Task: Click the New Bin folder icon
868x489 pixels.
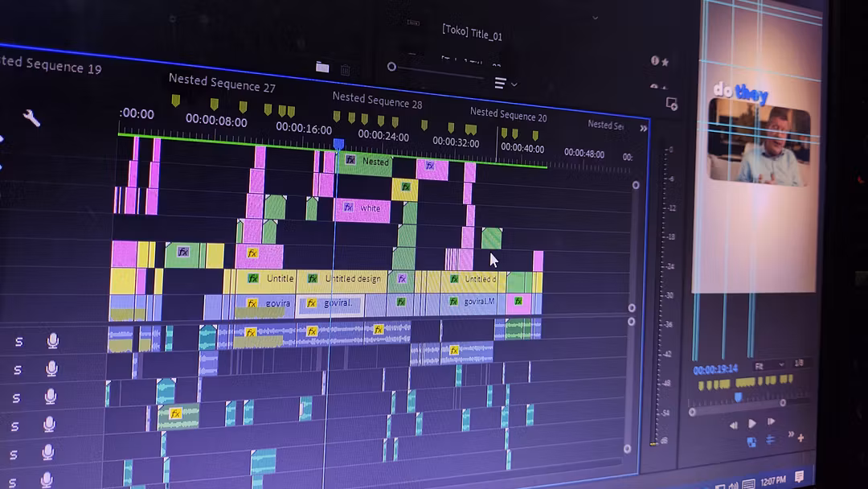Action: 322,68
